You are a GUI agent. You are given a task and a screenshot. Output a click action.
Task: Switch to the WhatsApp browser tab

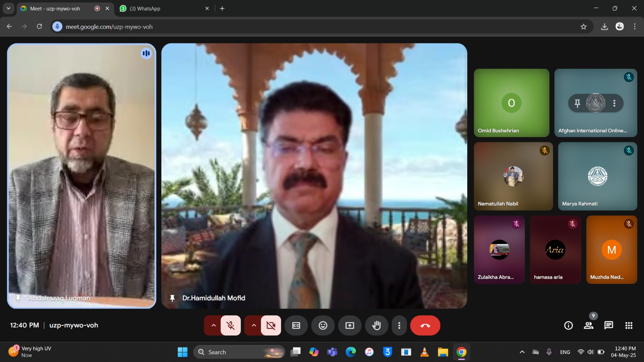(165, 8)
